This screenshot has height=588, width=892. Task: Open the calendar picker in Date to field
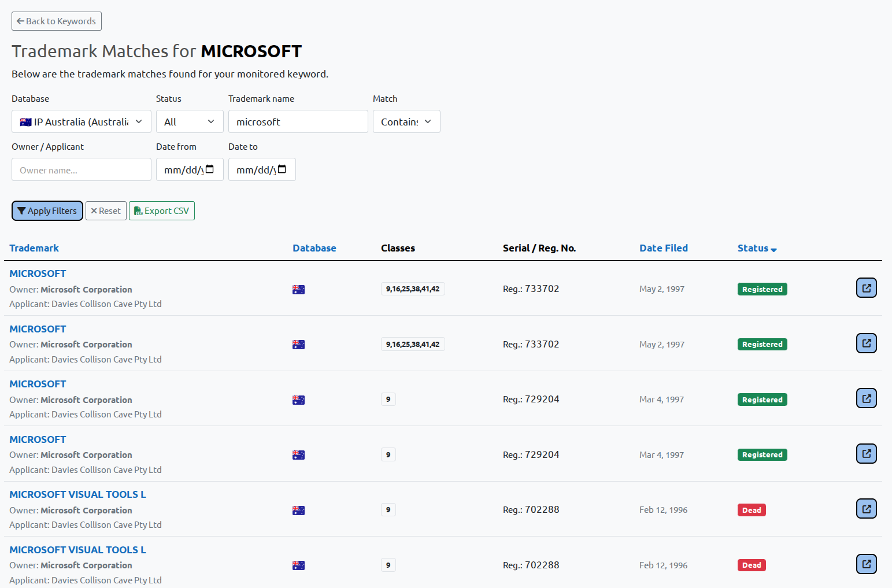coord(282,169)
